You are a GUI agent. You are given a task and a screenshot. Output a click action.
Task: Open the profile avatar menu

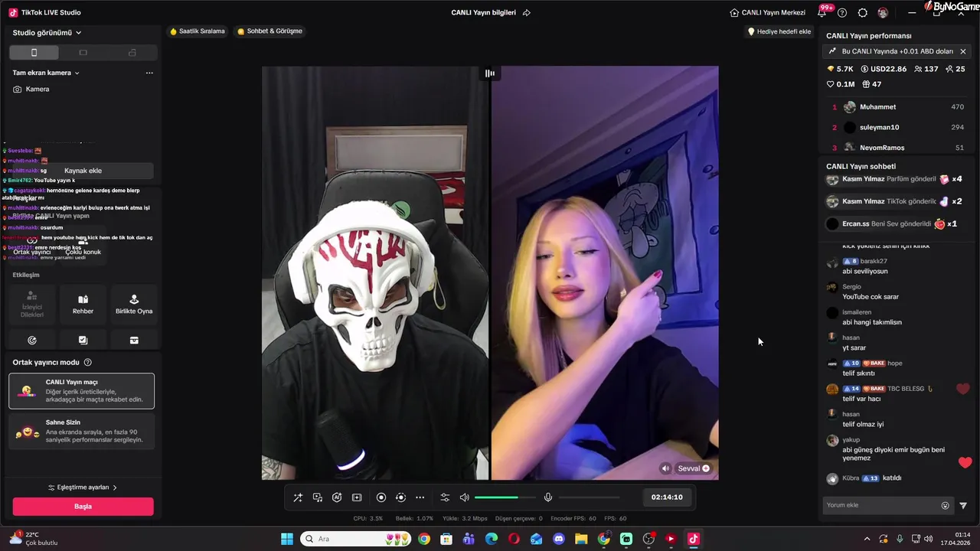point(883,13)
